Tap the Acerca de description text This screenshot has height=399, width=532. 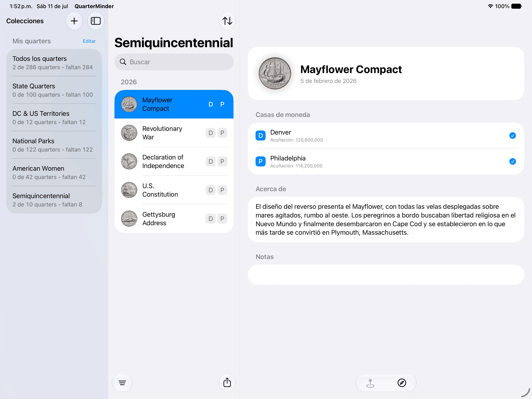[x=385, y=220]
